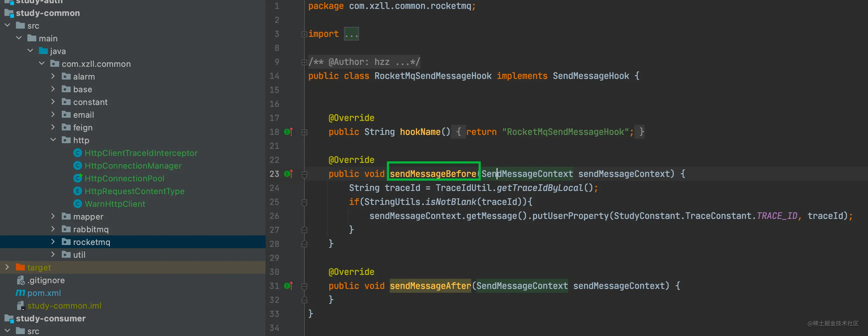Click the "RocketMqSendMessageHook" string literal
868x336 pixels.
click(565, 132)
